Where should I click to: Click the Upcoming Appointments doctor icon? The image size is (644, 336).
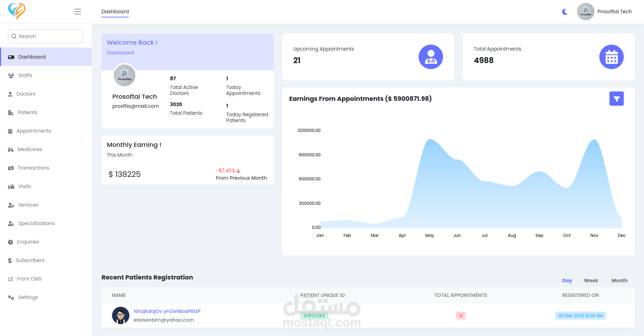pos(431,57)
